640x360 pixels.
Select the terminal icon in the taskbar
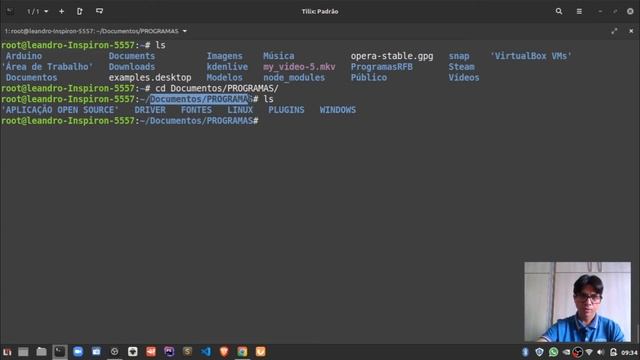coord(60,352)
